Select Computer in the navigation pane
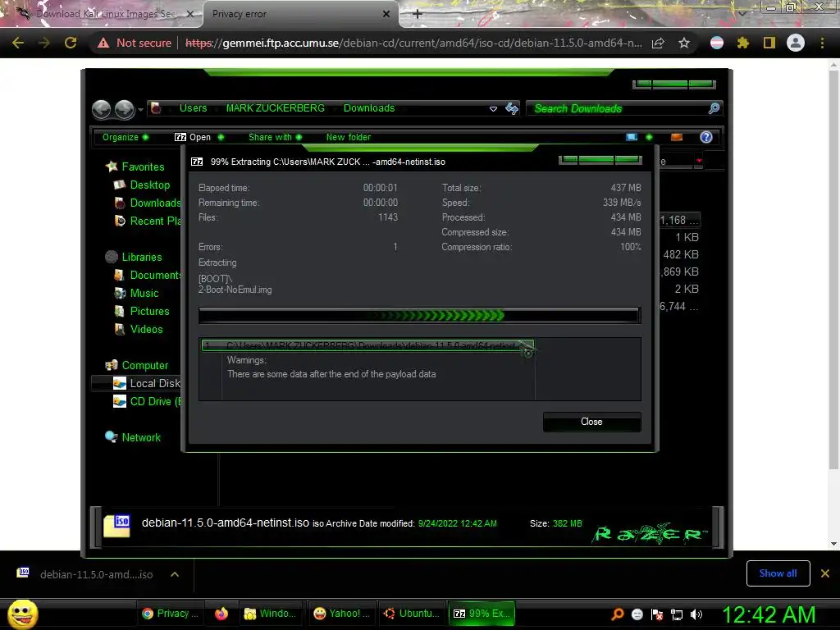This screenshot has width=840, height=630. [144, 365]
